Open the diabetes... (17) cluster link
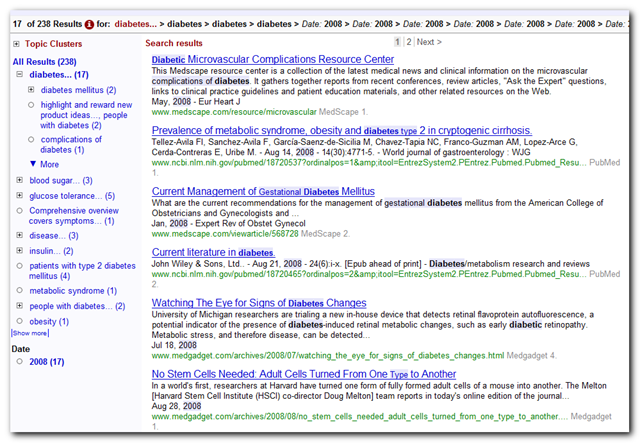Screen dimensions: 640x443 pos(59,75)
